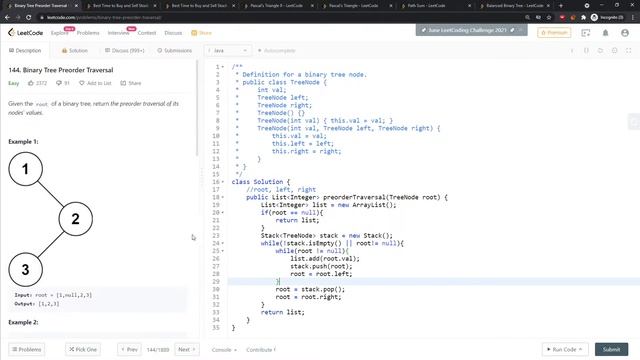This screenshot has height=360, width=640.
Task: Switch to the Discuss (999+) tab
Action: [x=124, y=51]
